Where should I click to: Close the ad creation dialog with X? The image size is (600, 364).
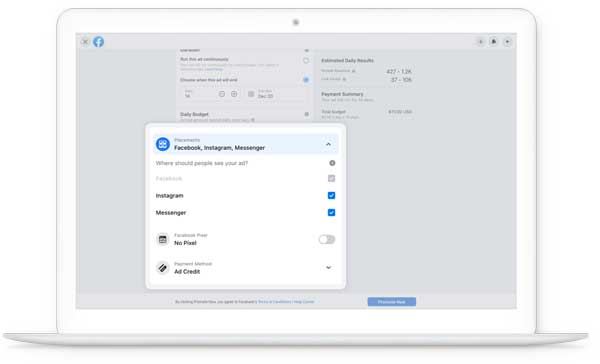point(85,42)
